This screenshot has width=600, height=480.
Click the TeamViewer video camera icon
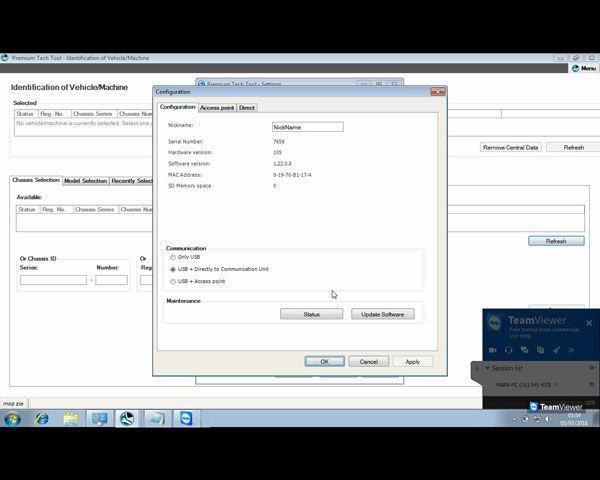point(492,350)
